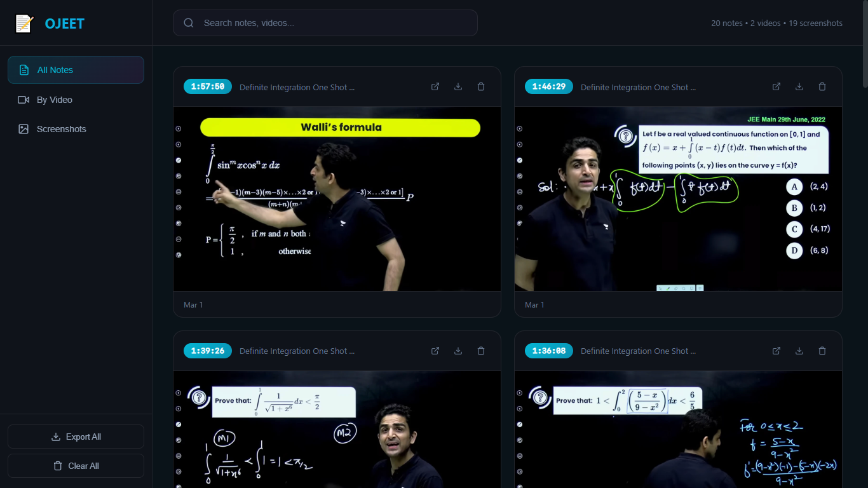This screenshot has height=488, width=868.
Task: Click the Export All button
Action: (x=76, y=437)
